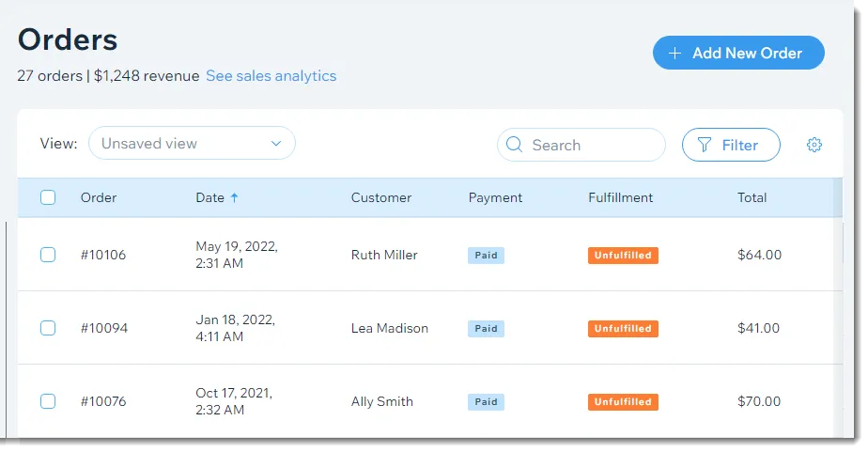Click the Add New Order button

pyautogui.click(x=738, y=53)
